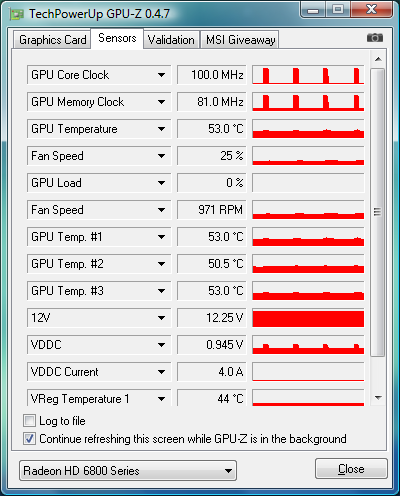Click the VDDC voltage graph

tap(308, 345)
